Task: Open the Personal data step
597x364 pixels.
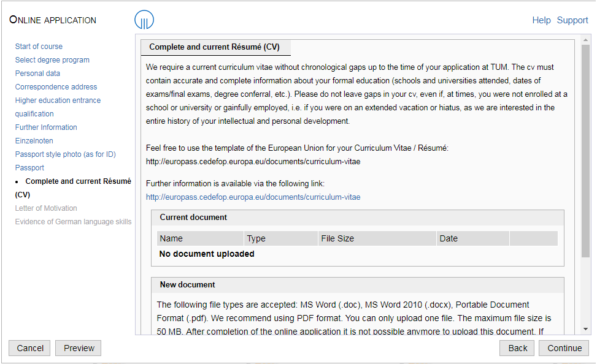Action: pyautogui.click(x=37, y=74)
